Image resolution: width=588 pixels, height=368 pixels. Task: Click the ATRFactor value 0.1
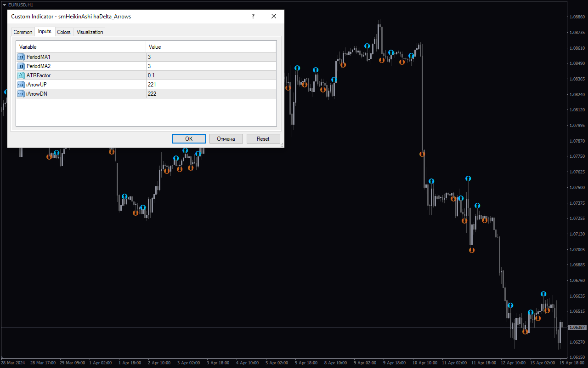(151, 75)
